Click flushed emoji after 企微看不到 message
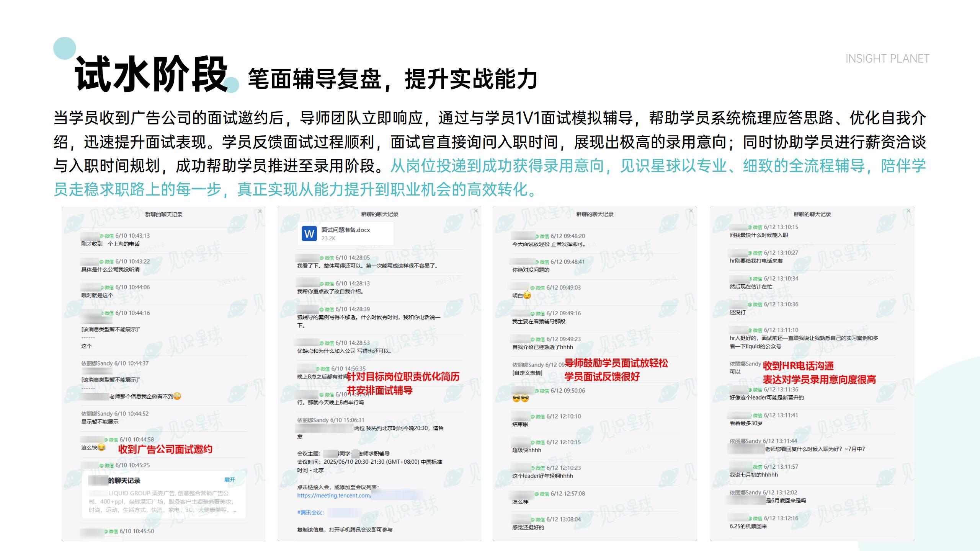The width and height of the screenshot is (980, 551). tap(177, 396)
